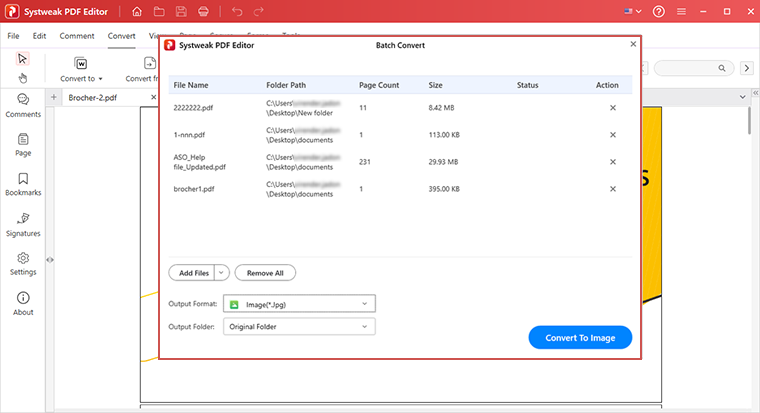
Task: Open the Home icon in title bar
Action: (x=137, y=12)
